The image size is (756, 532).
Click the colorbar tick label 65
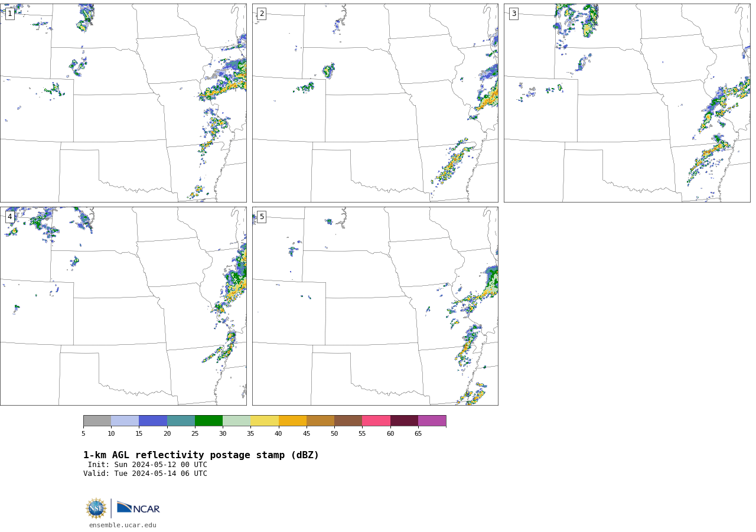point(418,433)
